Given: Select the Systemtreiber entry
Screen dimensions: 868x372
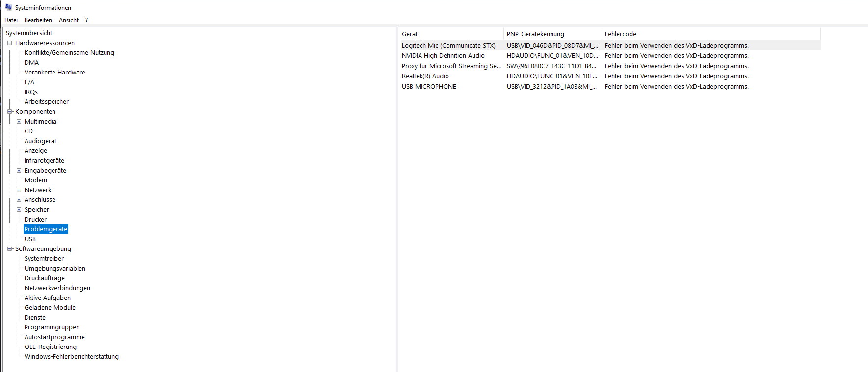Looking at the screenshot, I should (44, 259).
